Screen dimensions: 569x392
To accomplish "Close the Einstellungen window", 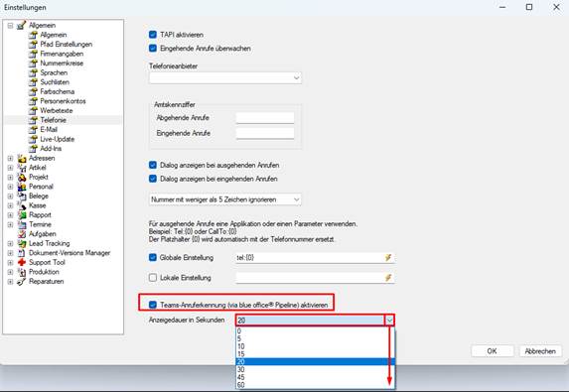I will point(556,7).
